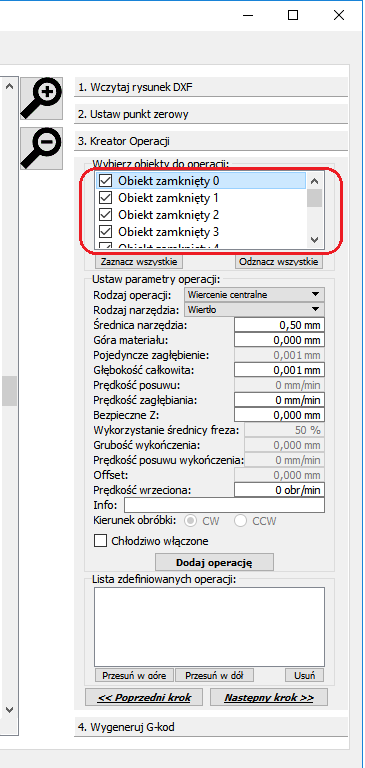Viewport: 365px width, 768px height.
Task: Click the object list scrollbar thumb
Action: tap(315, 198)
